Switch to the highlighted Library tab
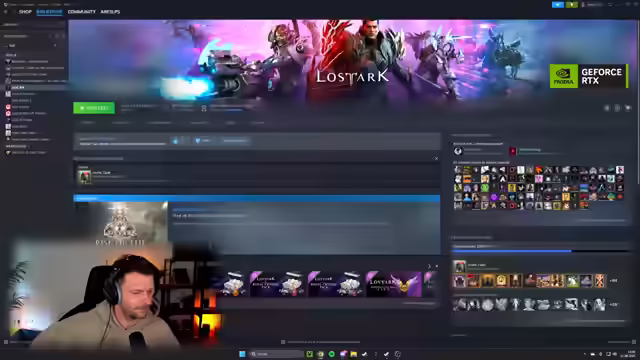The image size is (640, 360). pyautogui.click(x=49, y=12)
